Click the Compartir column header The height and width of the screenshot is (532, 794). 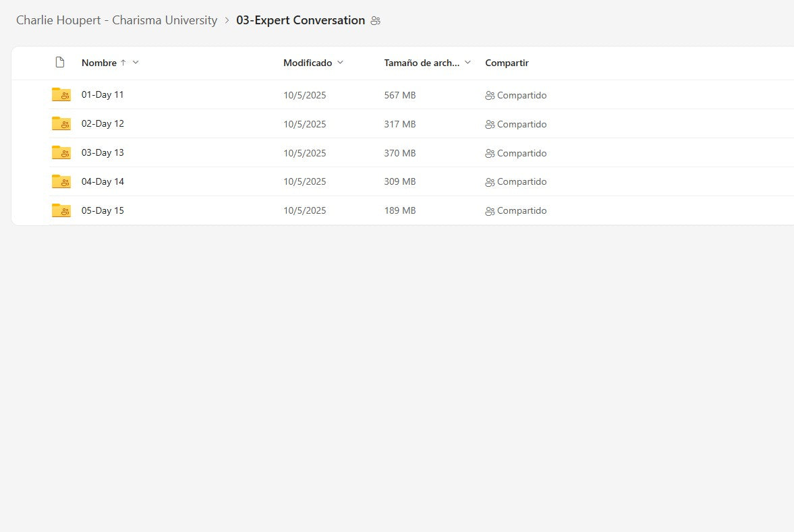pyautogui.click(x=507, y=63)
